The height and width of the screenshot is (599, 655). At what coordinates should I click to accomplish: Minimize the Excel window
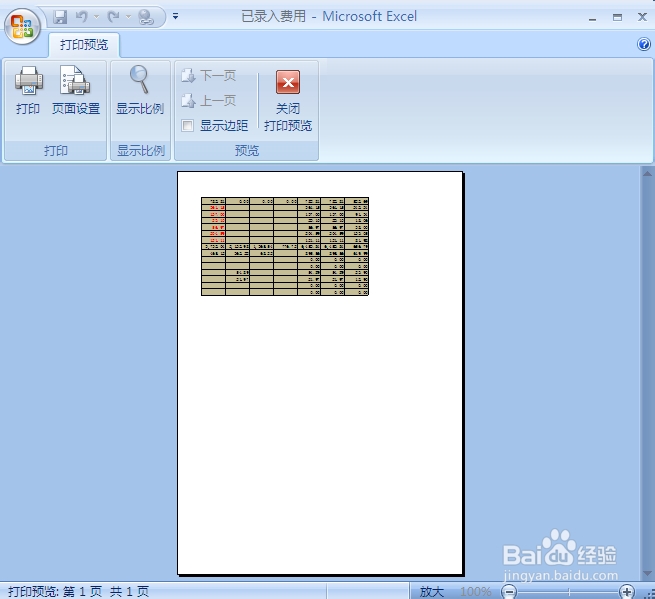[x=592, y=18]
